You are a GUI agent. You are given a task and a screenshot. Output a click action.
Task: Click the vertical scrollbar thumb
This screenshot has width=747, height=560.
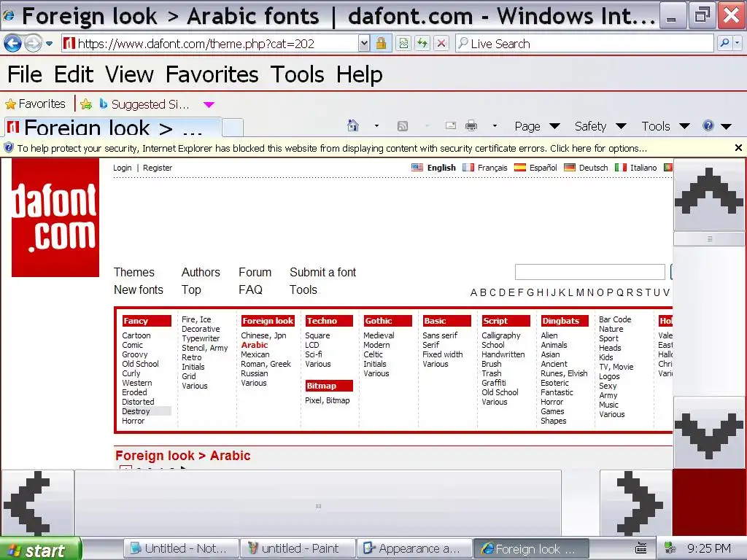pyautogui.click(x=709, y=238)
